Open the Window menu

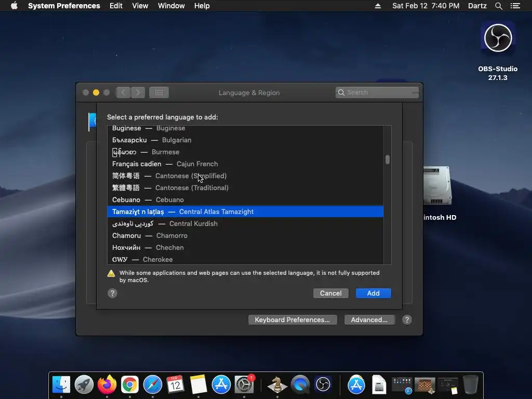coord(171,6)
